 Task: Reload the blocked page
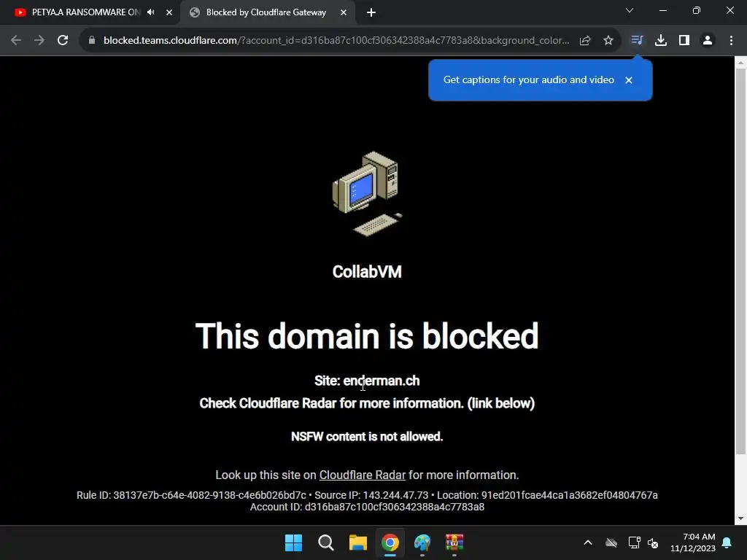click(x=63, y=41)
